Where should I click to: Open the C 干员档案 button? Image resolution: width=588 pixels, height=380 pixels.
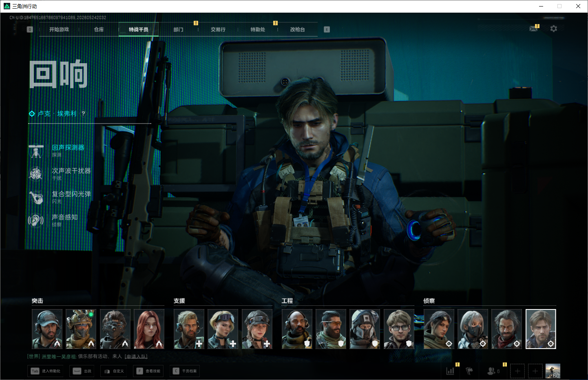point(185,371)
